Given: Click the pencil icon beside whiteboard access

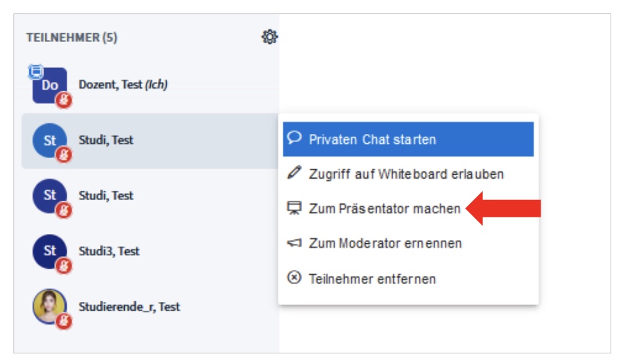Looking at the screenshot, I should click(x=294, y=174).
